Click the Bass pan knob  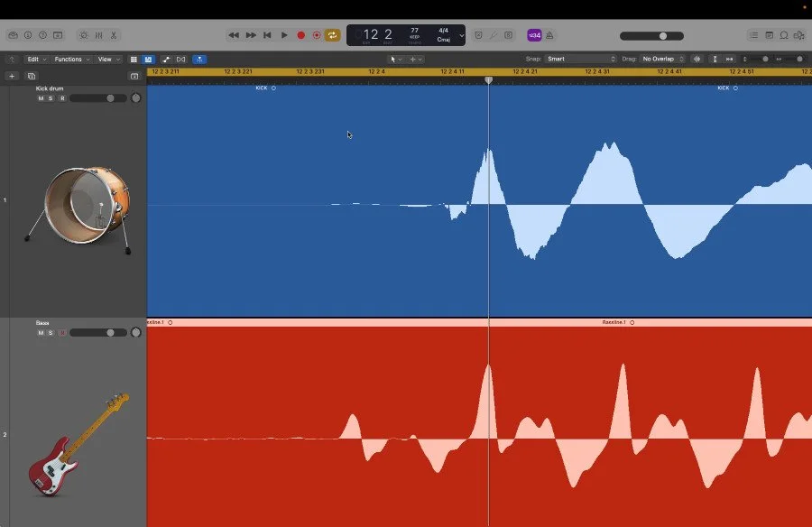point(135,332)
